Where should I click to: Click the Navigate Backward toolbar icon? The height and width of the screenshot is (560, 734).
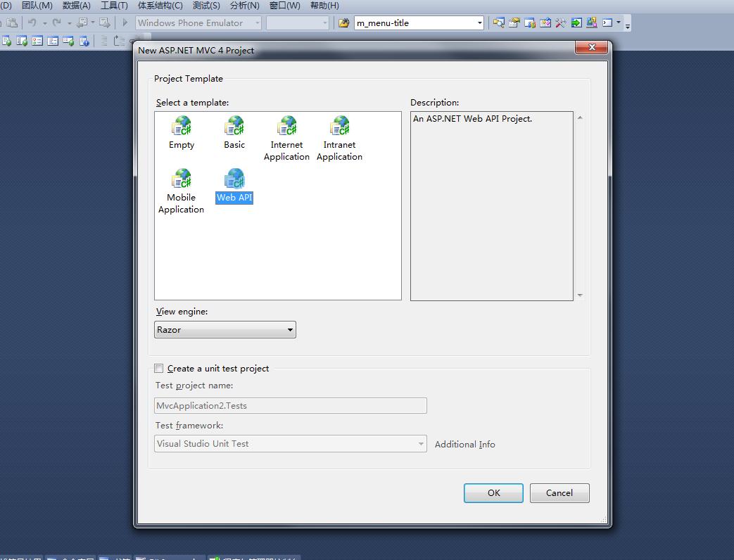82,23
